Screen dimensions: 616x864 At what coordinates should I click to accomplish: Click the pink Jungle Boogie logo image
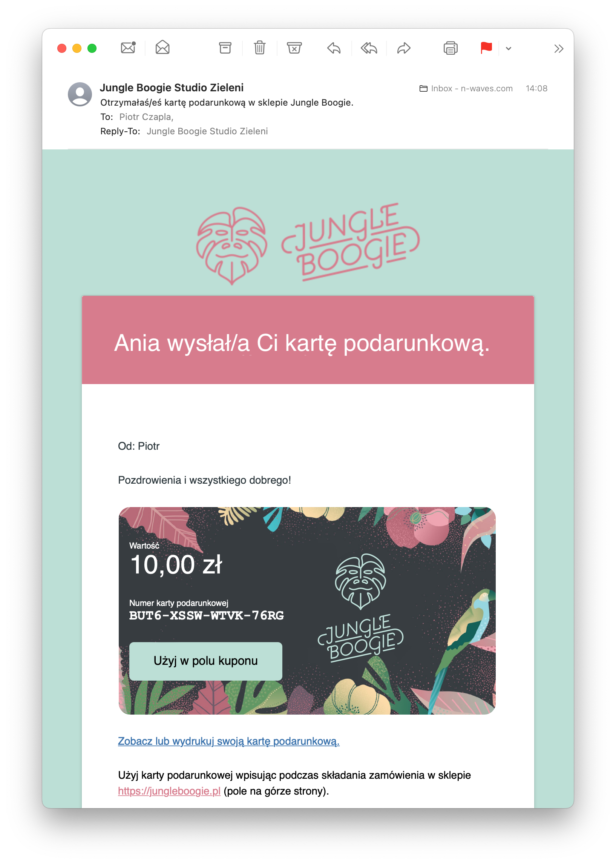tap(308, 244)
